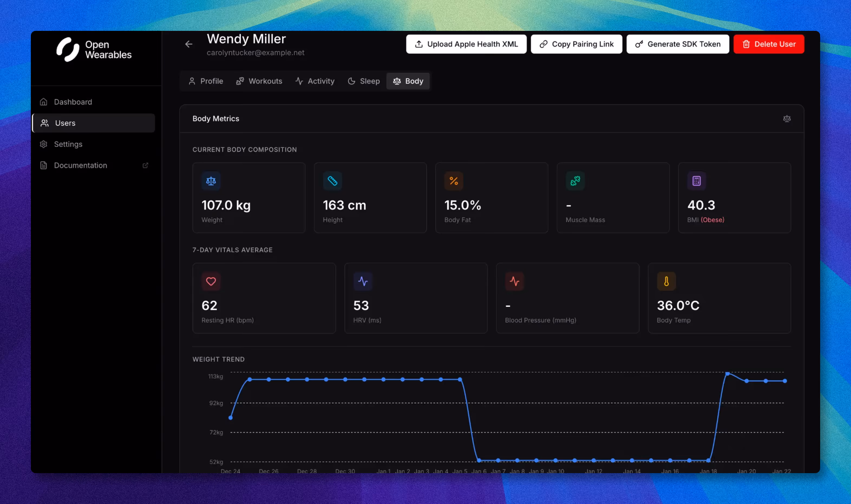Click the red pulse icon on Blood Pressure card
Screen dimensions: 851x504
(515, 281)
